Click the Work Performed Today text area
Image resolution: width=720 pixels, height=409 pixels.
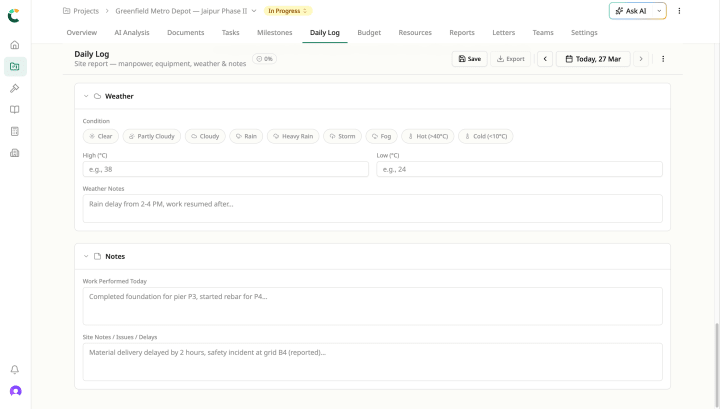tap(372, 306)
